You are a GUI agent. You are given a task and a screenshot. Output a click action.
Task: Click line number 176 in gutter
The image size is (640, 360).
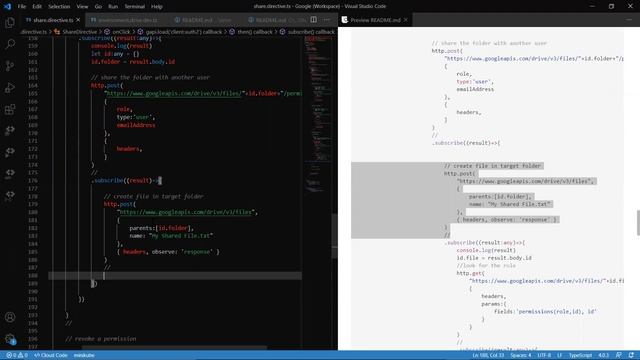pos(33,180)
